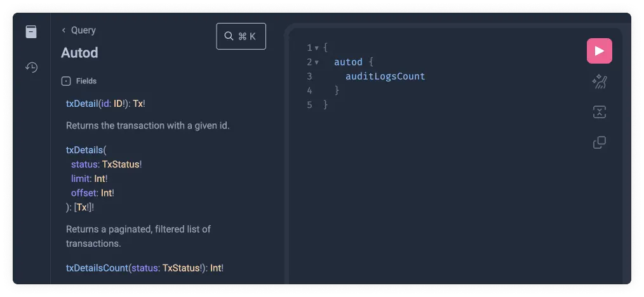Click the Int type of limit argument
This screenshot has height=297, width=644.
click(100, 179)
